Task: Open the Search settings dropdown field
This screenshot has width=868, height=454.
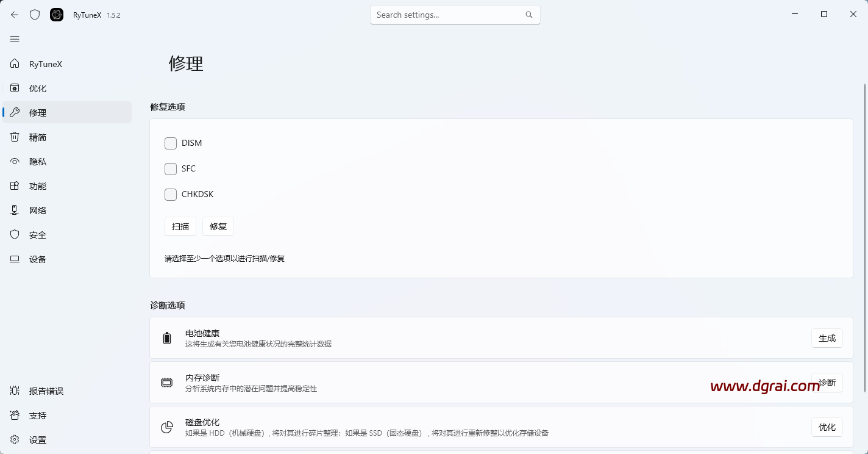Action: pos(455,14)
